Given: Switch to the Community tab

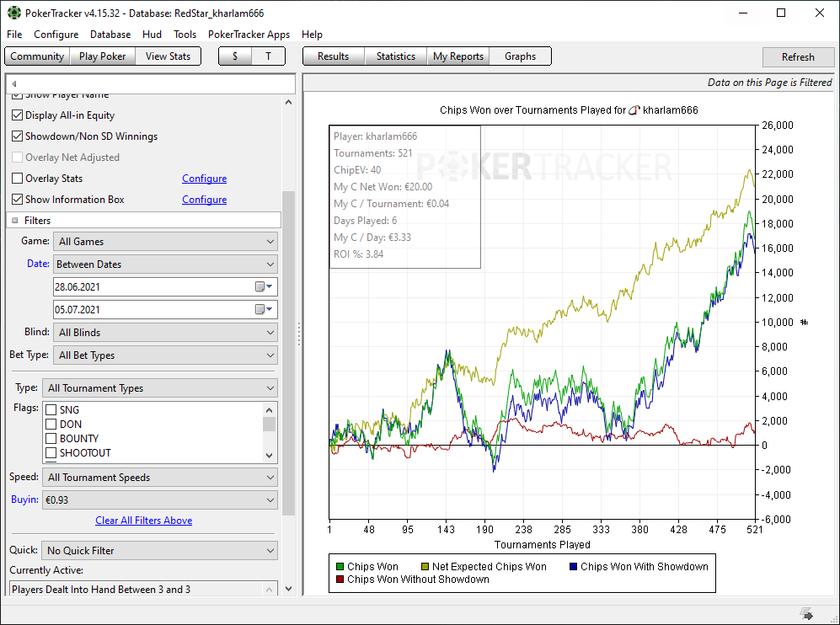Looking at the screenshot, I should [x=37, y=56].
